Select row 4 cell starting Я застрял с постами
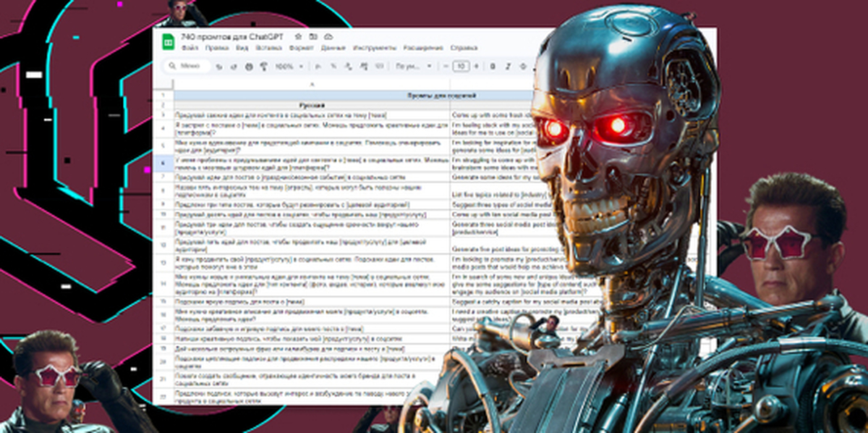The width and height of the screenshot is (868, 433). tap(311, 129)
